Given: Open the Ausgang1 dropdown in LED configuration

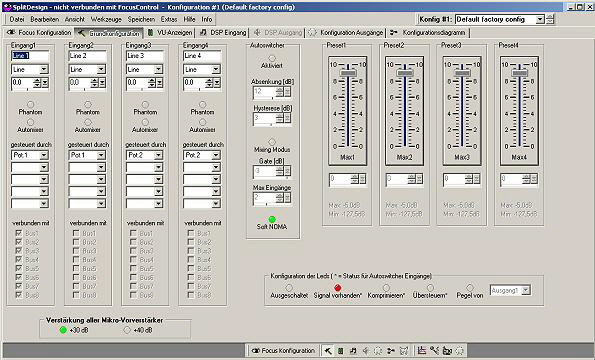Looking at the screenshot, I should 526,291.
